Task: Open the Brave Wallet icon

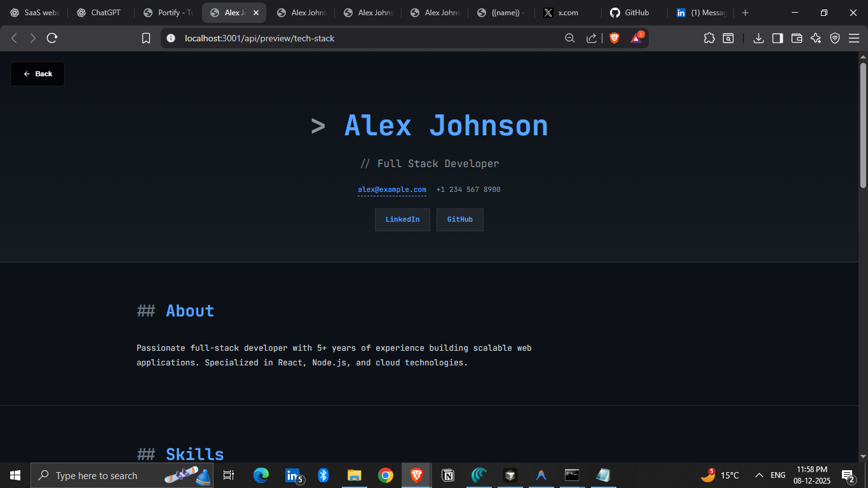Action: tap(796, 38)
